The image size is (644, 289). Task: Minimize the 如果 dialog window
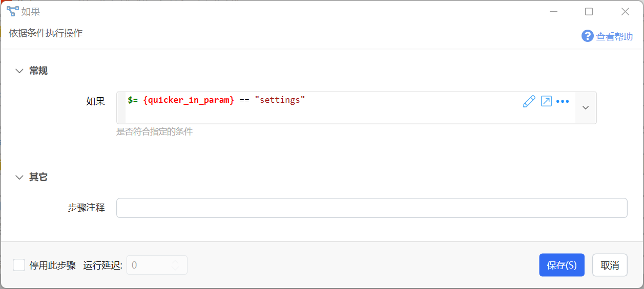(x=554, y=11)
